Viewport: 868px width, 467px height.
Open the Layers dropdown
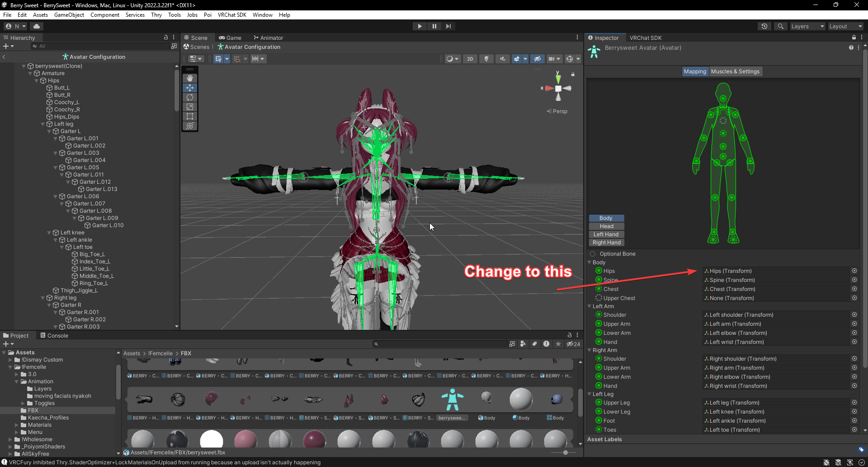[x=807, y=26]
